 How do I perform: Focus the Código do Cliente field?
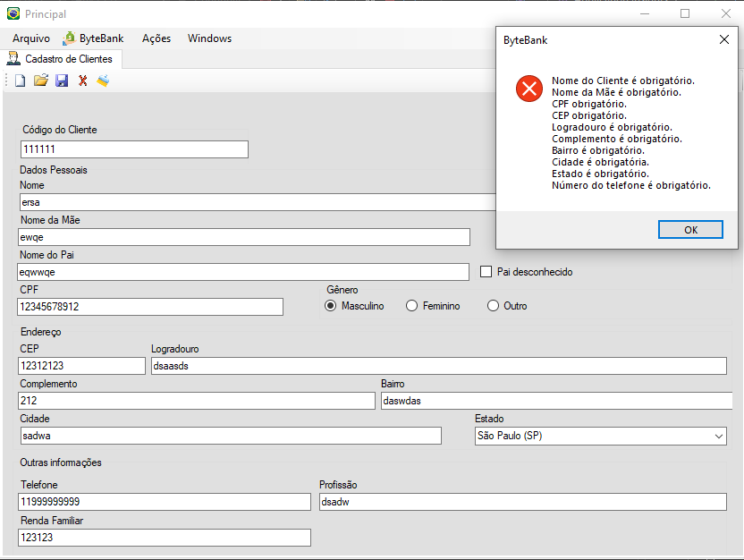click(134, 149)
